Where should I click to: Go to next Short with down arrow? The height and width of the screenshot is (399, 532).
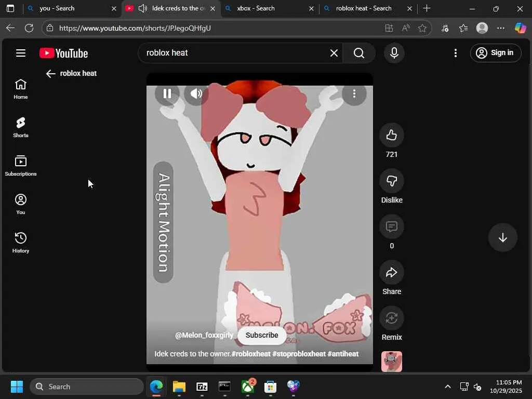502,237
